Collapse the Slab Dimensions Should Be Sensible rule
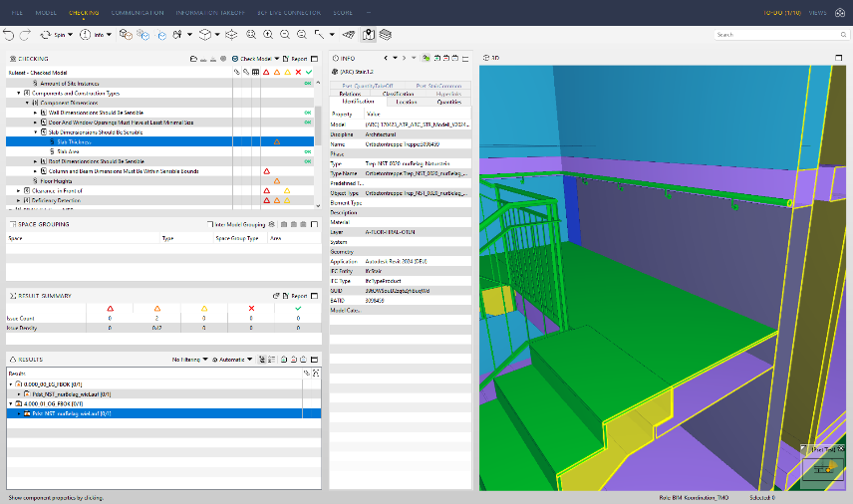Screen dimensions: 853x504 click(37, 131)
